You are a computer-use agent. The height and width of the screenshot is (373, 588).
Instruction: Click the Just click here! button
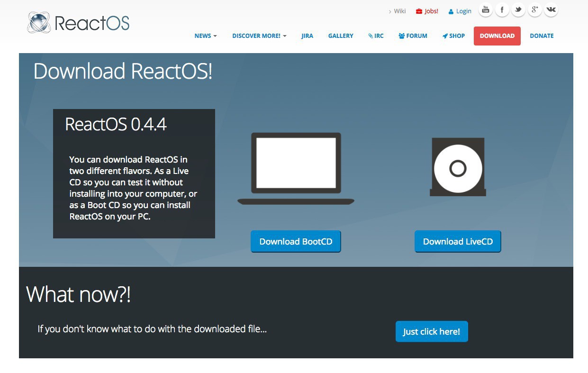[x=432, y=332]
